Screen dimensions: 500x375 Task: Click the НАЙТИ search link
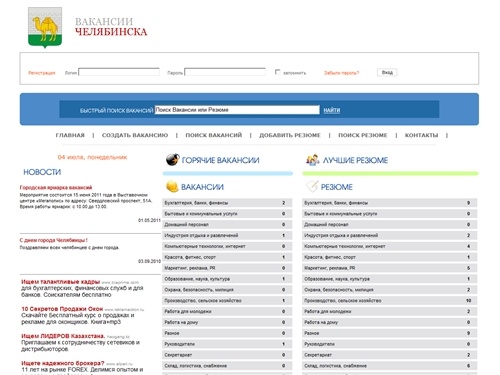tap(332, 110)
